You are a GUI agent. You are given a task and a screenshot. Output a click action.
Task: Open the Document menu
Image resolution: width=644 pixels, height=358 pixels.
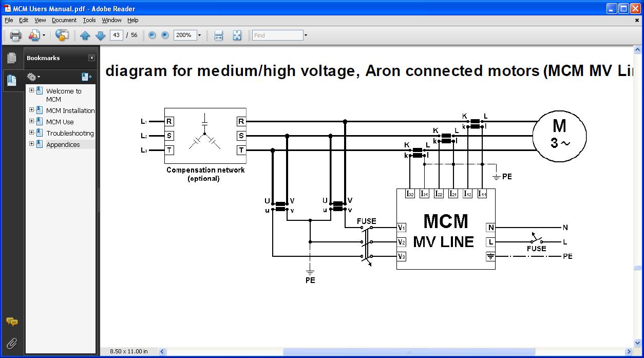pyautogui.click(x=64, y=20)
